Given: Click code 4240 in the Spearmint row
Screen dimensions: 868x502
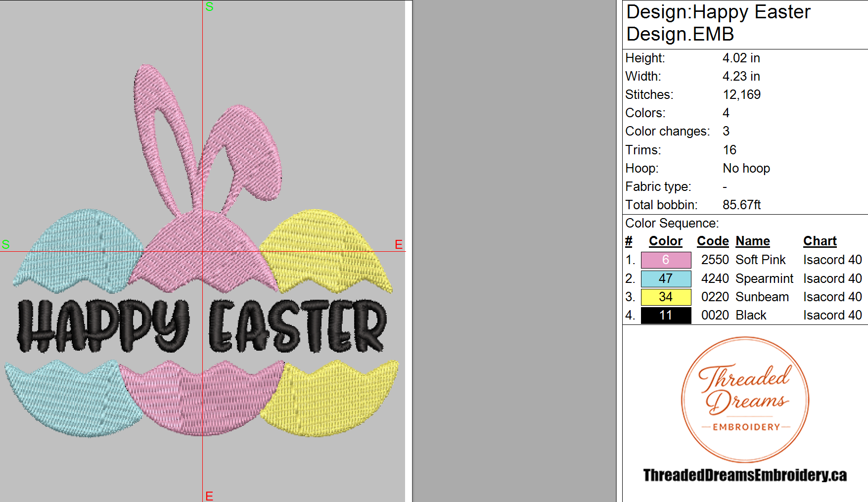Looking at the screenshot, I should click(x=715, y=278).
